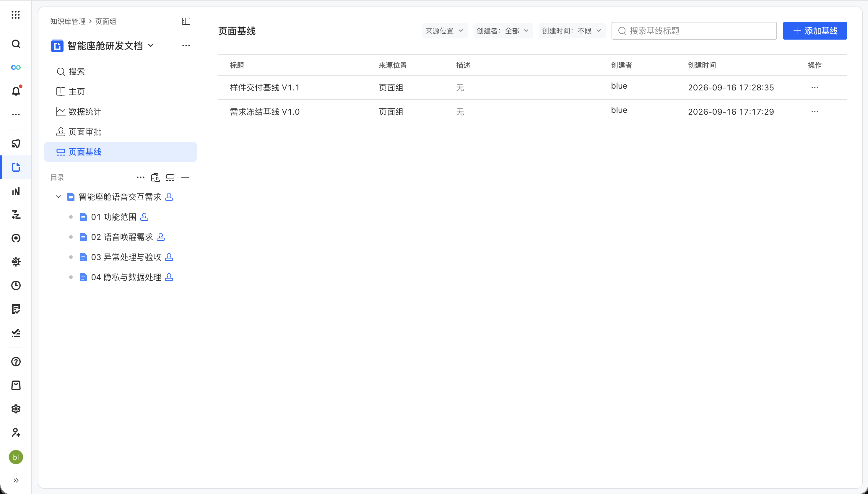Open the app grid launcher icon
868x494 pixels.
pos(16,14)
